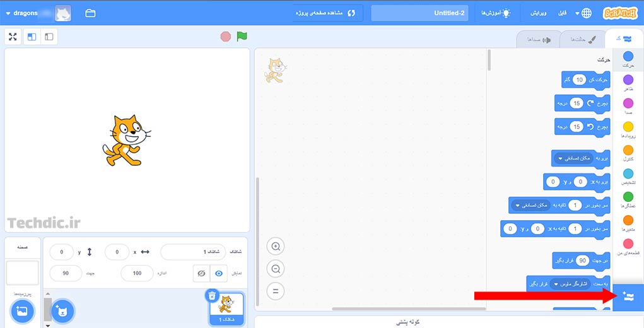Viewport: 644px width, 328px height.
Task: Delete sprite with the trash icon
Action: [x=212, y=296]
